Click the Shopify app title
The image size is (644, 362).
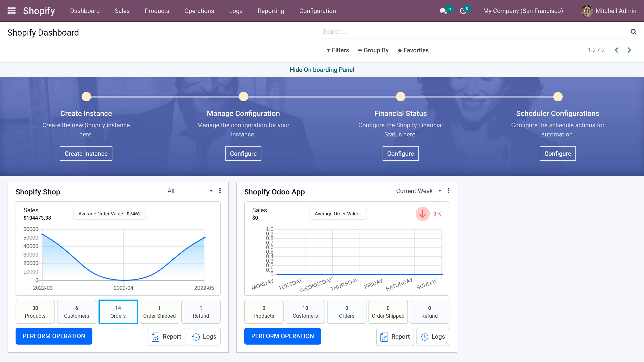39,11
